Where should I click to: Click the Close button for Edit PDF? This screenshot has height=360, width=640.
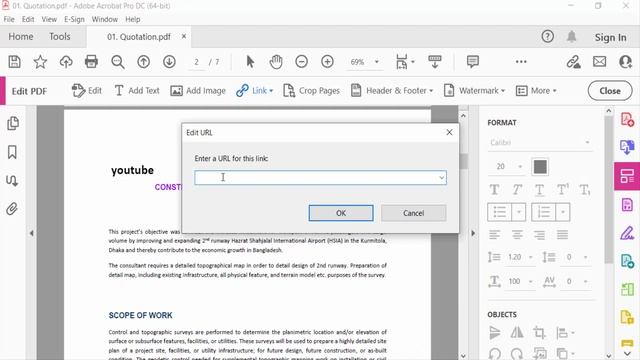[x=610, y=91]
